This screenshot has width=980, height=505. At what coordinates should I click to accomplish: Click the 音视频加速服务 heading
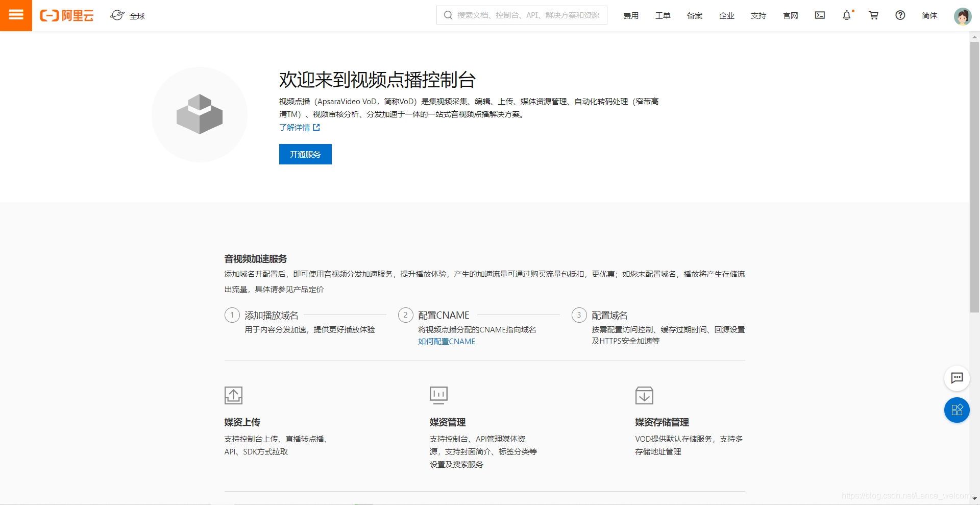(256, 259)
